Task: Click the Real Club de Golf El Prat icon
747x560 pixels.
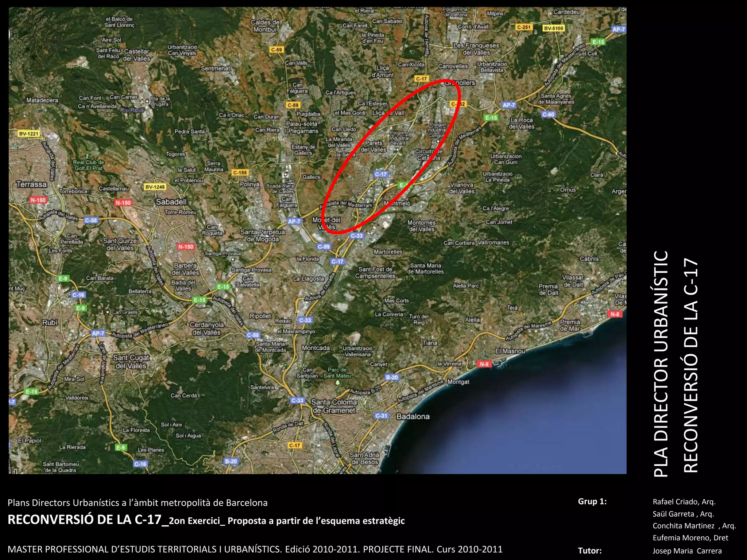Action: 87,156
